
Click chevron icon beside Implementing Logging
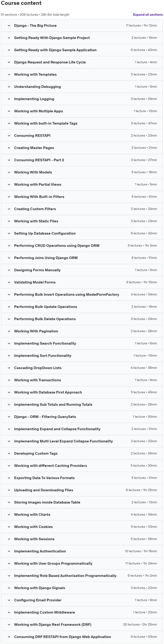9,99
